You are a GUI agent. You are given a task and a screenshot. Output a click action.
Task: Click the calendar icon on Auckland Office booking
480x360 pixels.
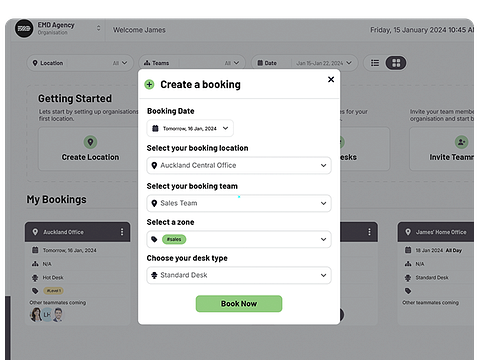click(x=35, y=250)
